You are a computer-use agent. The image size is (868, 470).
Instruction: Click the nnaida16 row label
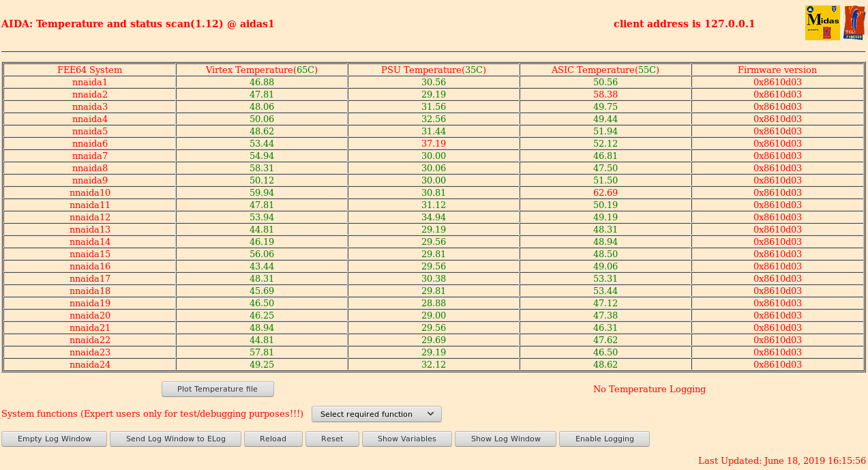click(x=90, y=266)
